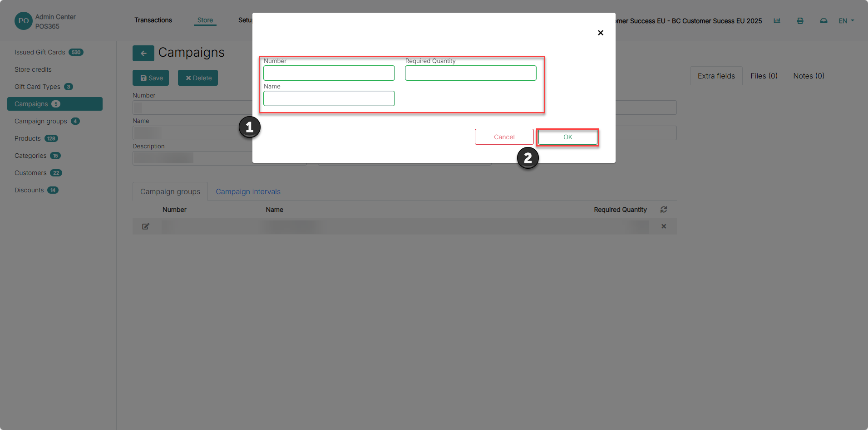
Task: Click the BC Customer Sucess EU 2025 label
Action: coord(717,21)
